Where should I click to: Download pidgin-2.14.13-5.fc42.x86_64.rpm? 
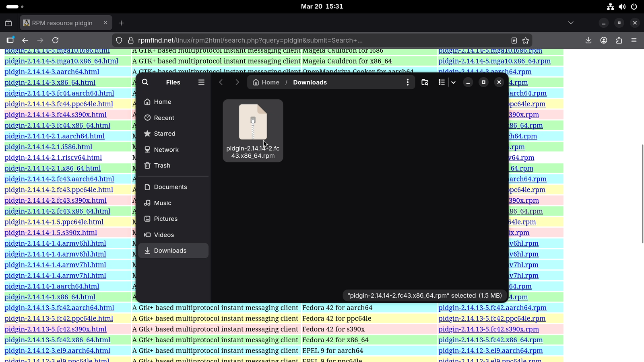491,340
